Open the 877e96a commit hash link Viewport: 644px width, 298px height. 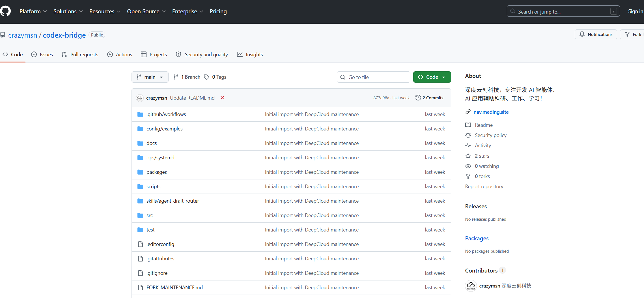(x=381, y=98)
